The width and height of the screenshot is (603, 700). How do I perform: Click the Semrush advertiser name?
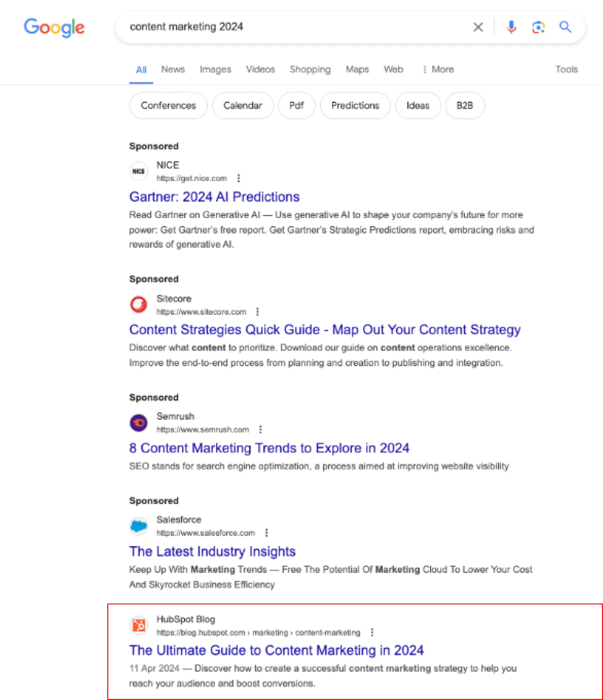coord(175,416)
